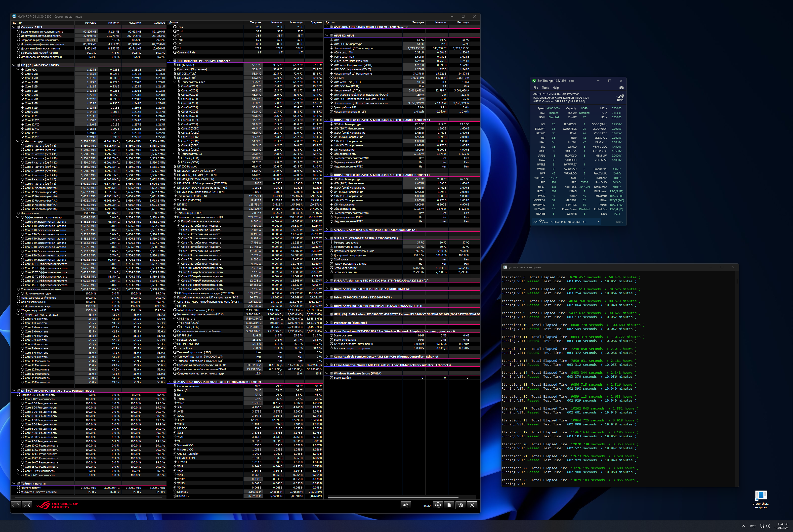The width and height of the screenshot is (793, 532).
Task: Collapse the Windows Hardware Errors (WHEA) group
Action: click(327, 373)
